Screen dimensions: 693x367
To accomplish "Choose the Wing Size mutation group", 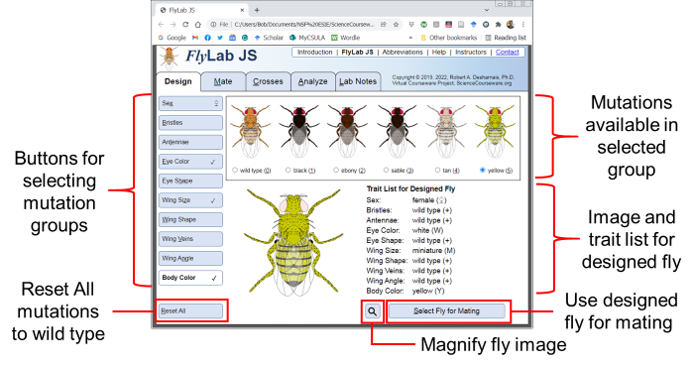I will (190, 200).
